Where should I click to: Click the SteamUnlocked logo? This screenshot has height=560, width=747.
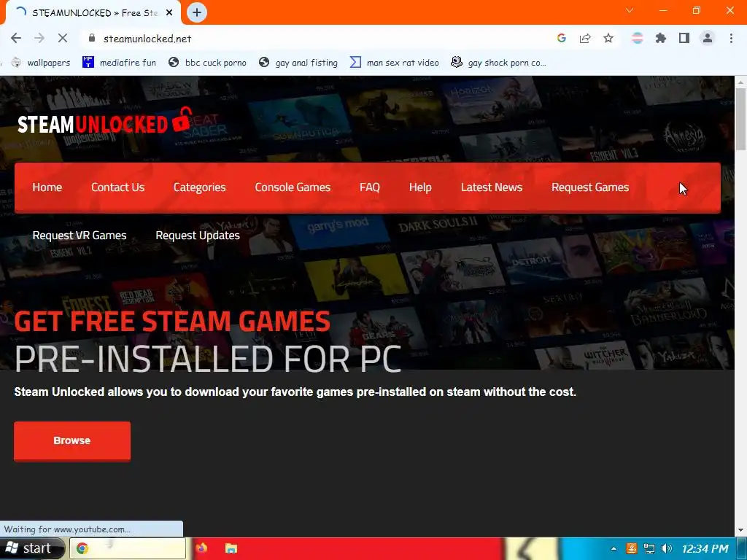coord(105,122)
